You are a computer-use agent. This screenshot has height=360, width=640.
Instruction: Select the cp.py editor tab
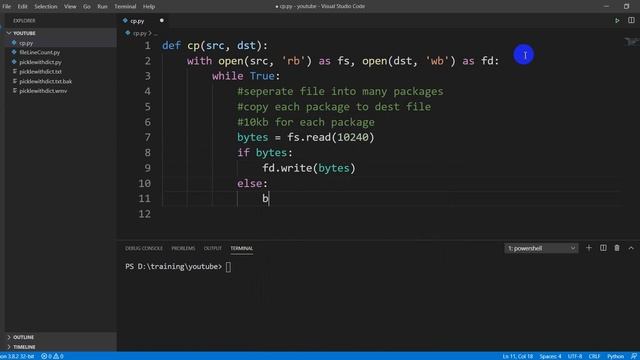[137, 20]
